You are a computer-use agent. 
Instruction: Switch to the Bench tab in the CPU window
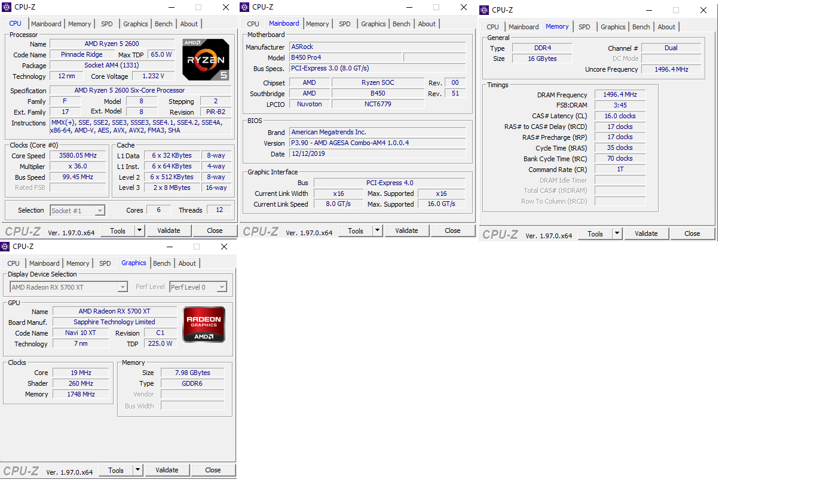coord(164,24)
